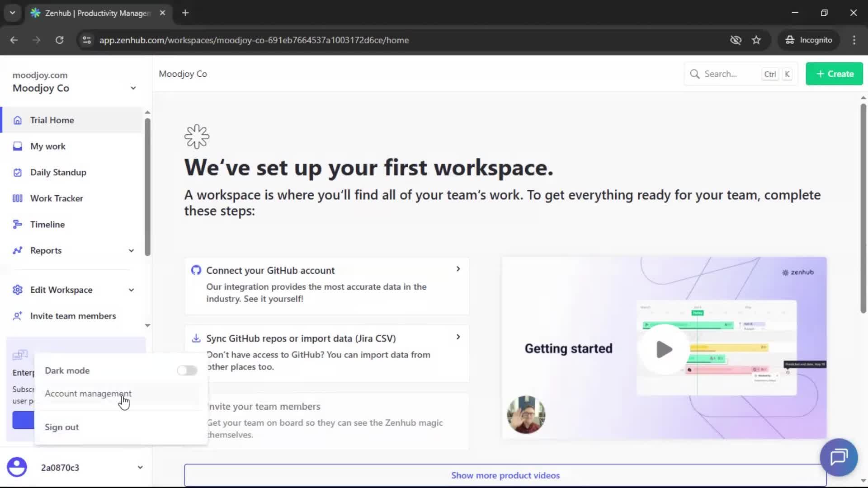The width and height of the screenshot is (868, 488).
Task: Open the Work Tracker
Action: pyautogui.click(x=56, y=198)
